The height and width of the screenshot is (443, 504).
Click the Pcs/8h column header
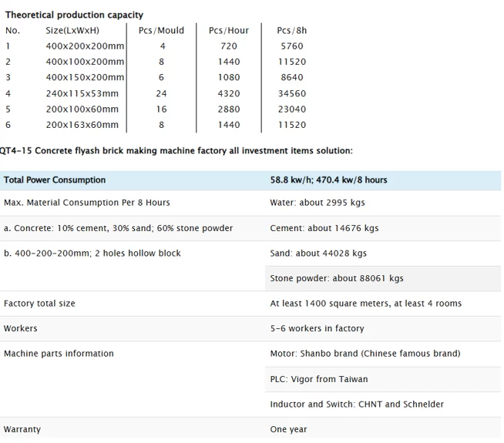[291, 30]
